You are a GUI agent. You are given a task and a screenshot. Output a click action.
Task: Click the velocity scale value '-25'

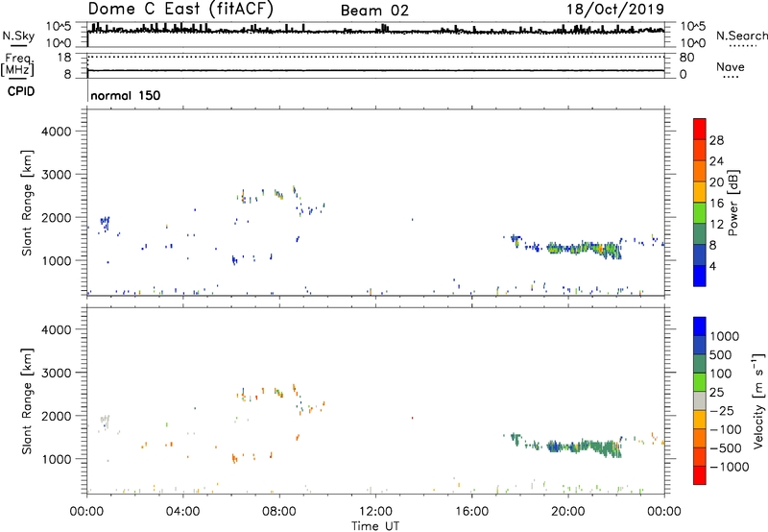(x=722, y=411)
